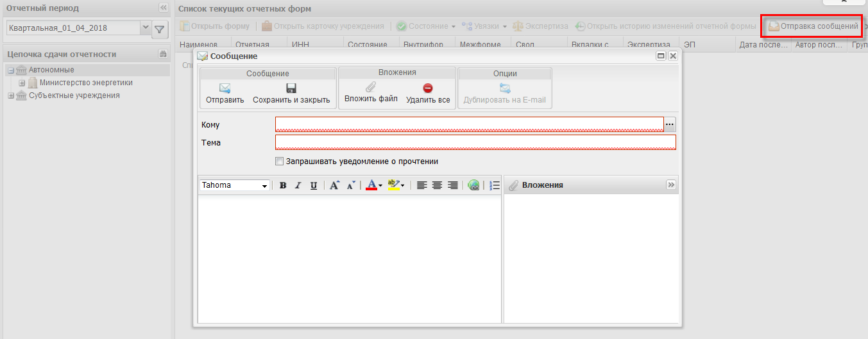
Task: Expand the Субъектные учреждения tree node
Action: pos(11,96)
